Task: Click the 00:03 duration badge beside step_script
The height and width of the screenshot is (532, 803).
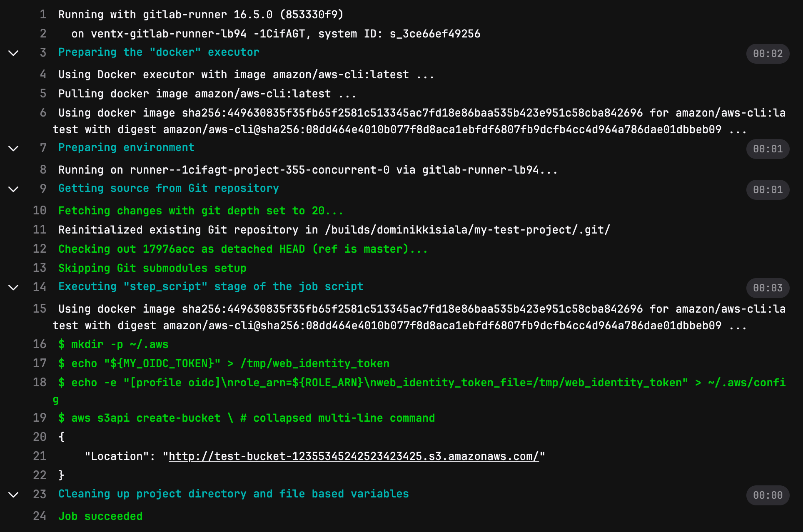Action: pos(767,288)
